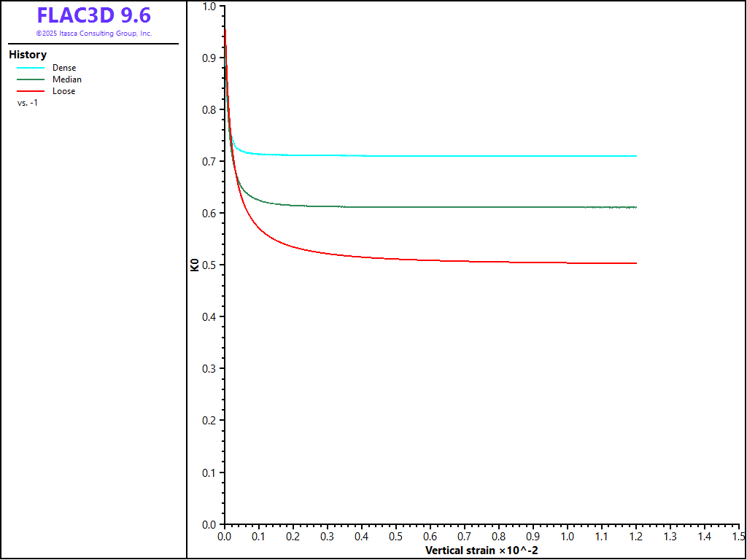Select the Median legend label
Screen dimensions: 747x560
[x=67, y=79]
